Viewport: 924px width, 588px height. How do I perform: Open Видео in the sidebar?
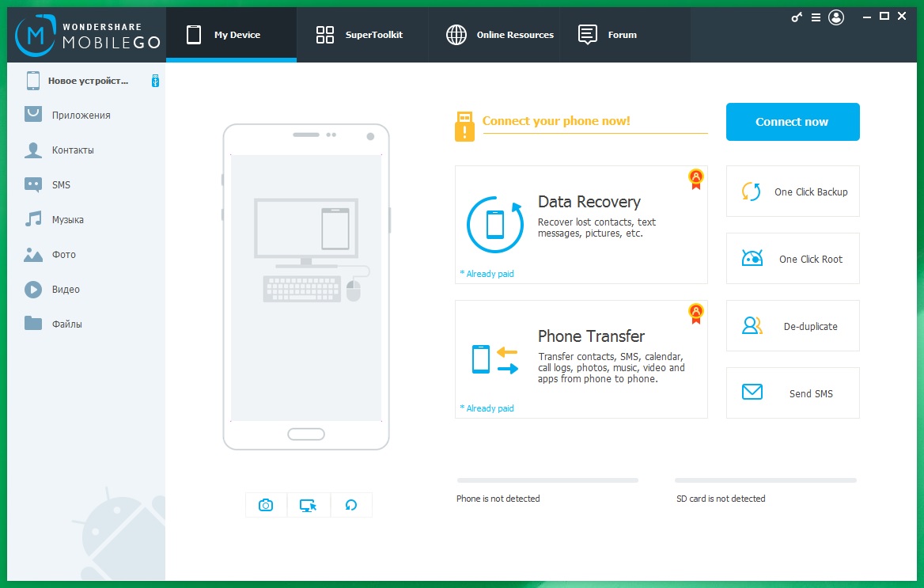point(86,289)
